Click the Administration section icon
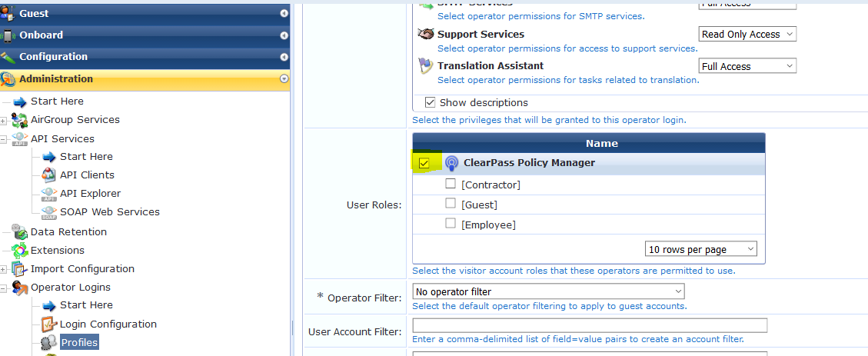The height and width of the screenshot is (356, 868). (8, 79)
